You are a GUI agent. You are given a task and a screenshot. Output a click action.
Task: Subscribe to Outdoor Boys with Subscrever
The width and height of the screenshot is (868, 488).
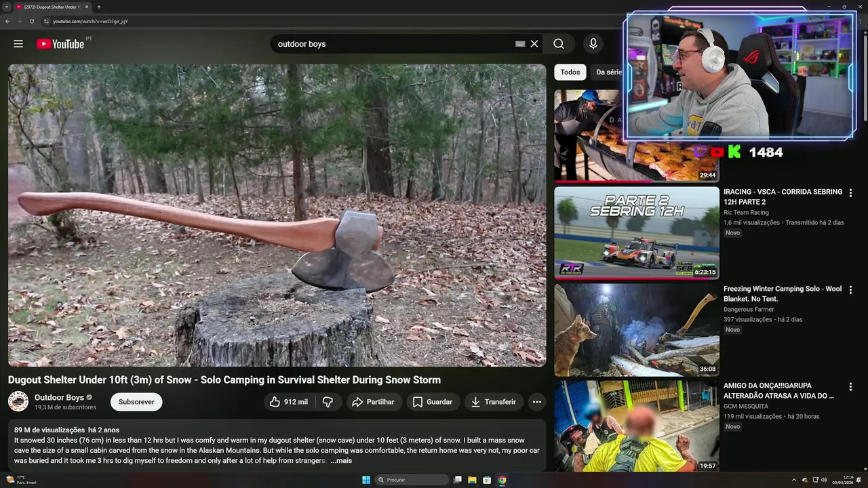point(136,402)
